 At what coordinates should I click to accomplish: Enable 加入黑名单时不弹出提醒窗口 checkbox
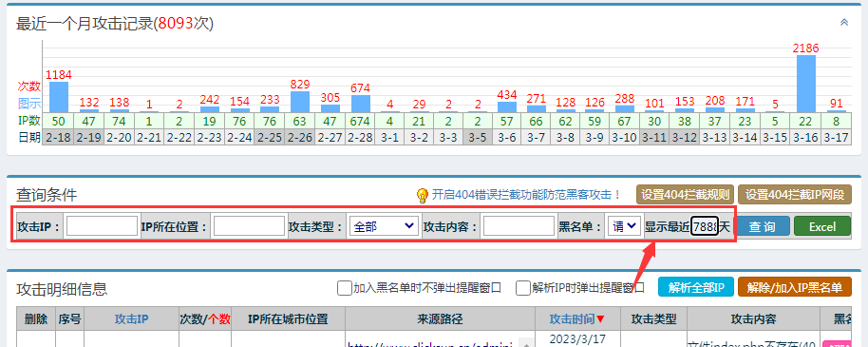point(345,288)
